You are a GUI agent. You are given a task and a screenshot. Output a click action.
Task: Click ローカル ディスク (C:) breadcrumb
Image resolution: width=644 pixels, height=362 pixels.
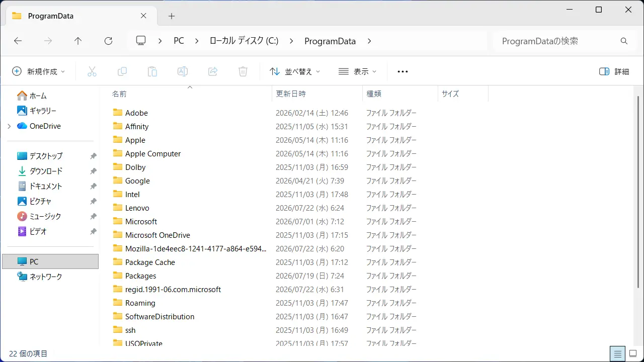tap(244, 41)
